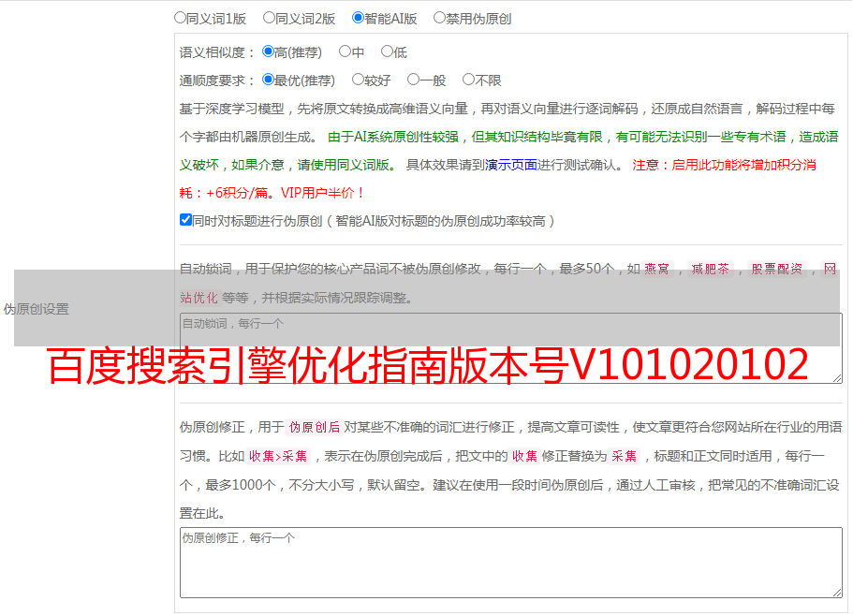Click the 伪原创修正 textarea
The image size is (853, 616).
511,563
